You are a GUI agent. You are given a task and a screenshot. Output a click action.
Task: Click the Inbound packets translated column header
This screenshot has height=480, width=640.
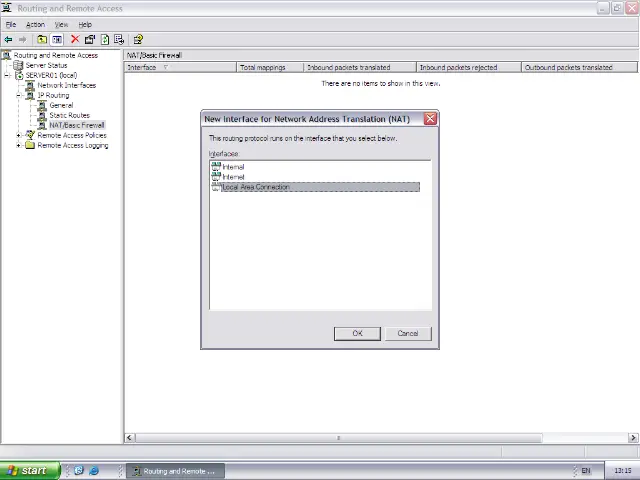(360, 67)
